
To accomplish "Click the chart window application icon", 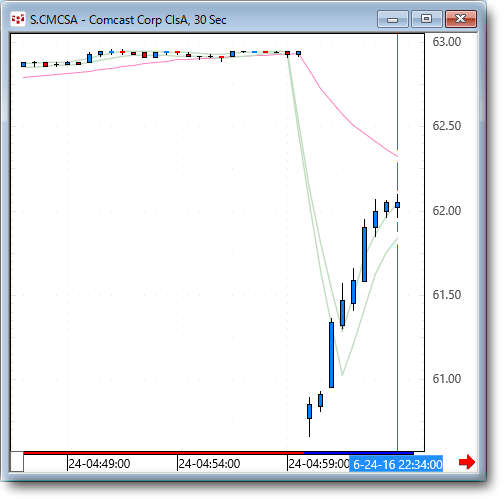I will pos(18,19).
